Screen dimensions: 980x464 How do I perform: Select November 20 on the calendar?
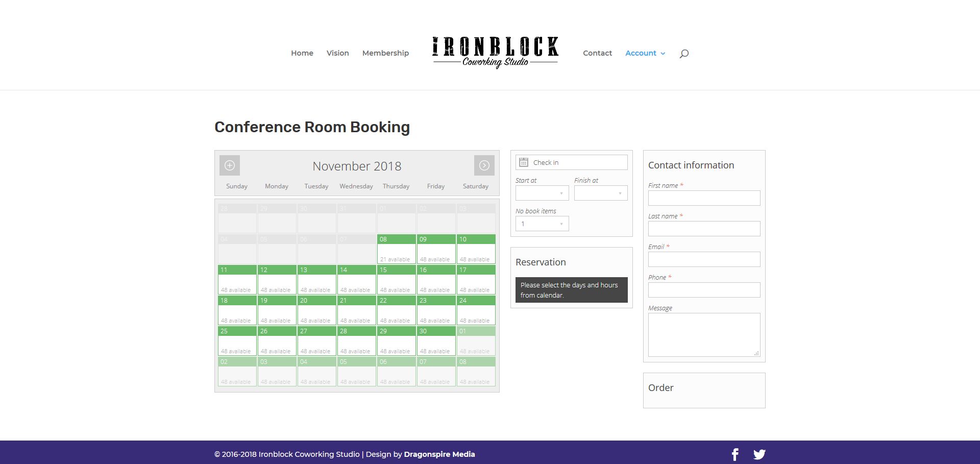[317, 310]
